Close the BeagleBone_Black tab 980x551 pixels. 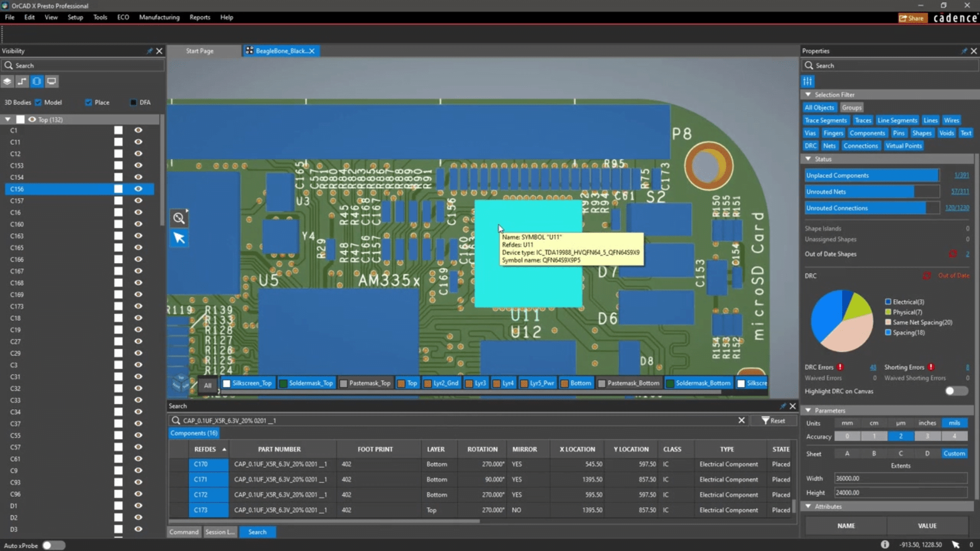[312, 51]
